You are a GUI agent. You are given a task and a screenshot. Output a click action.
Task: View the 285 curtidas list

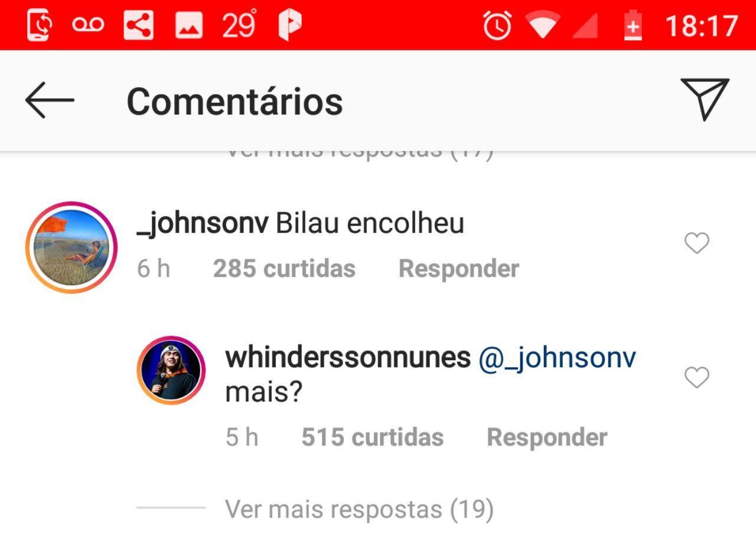tap(284, 269)
